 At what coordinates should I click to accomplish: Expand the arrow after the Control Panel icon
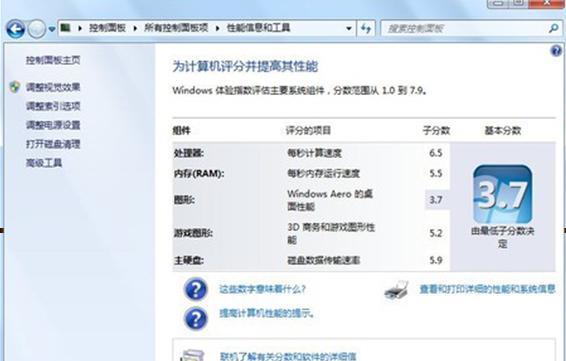click(x=80, y=28)
